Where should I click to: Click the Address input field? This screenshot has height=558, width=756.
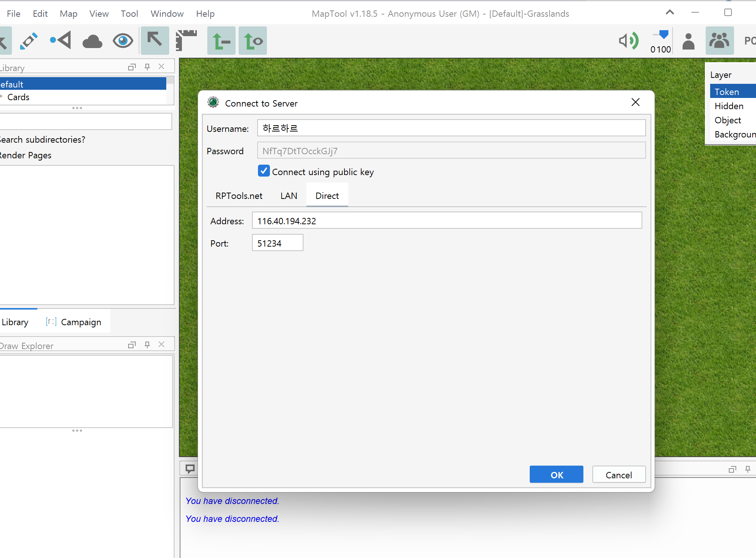pos(447,221)
